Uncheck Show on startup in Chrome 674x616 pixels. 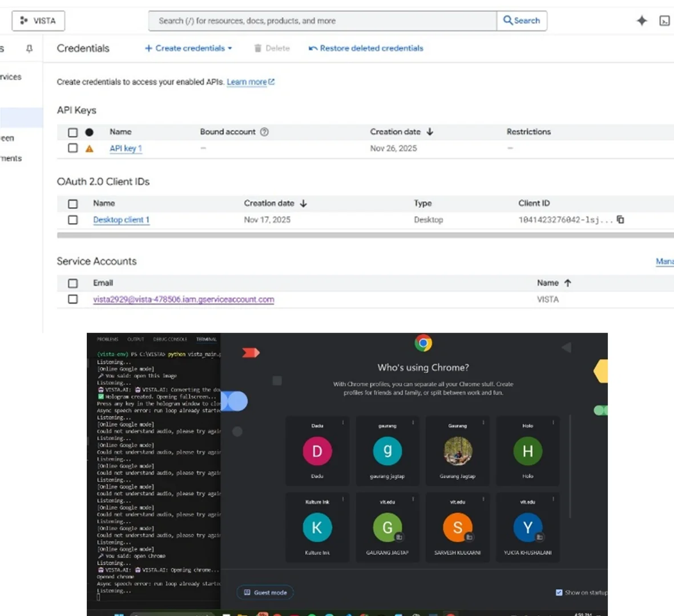(559, 593)
